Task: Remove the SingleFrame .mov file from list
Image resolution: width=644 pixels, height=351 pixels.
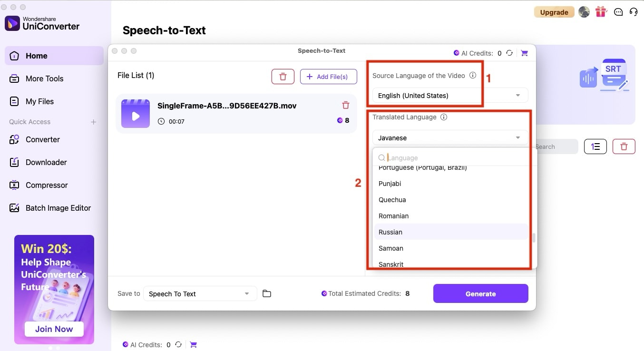Action: [346, 106]
